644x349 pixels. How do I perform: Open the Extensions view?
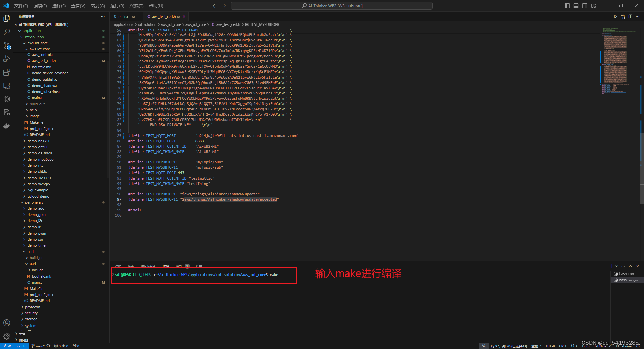[x=7, y=72]
